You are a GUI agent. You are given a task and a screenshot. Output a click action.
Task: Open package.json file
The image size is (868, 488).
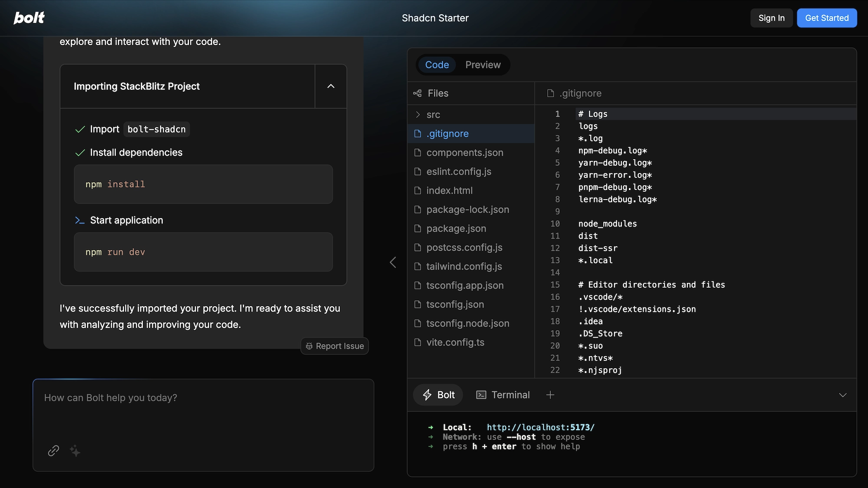[x=471, y=229]
